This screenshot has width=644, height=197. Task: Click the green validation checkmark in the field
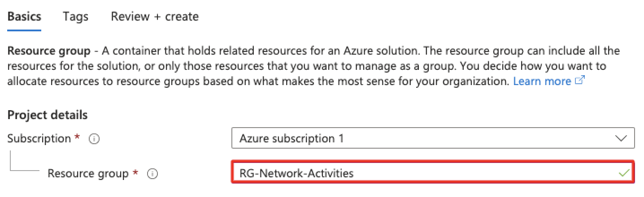point(623,173)
